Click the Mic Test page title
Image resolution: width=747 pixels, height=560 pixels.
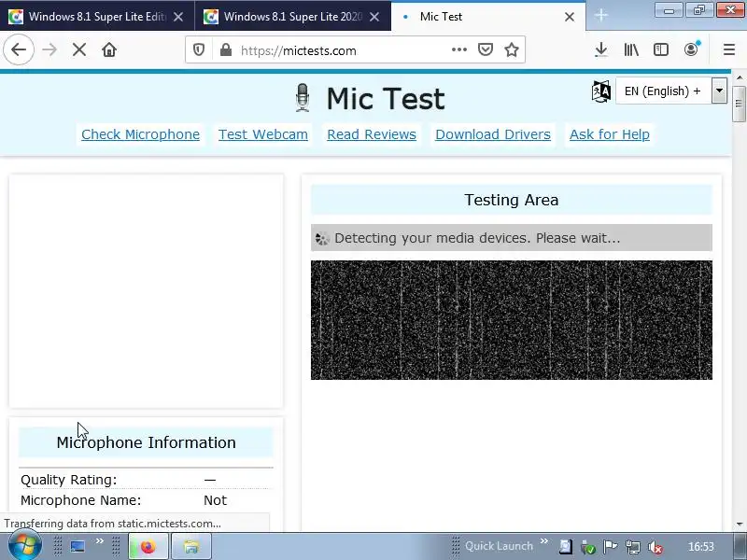pyautogui.click(x=386, y=99)
